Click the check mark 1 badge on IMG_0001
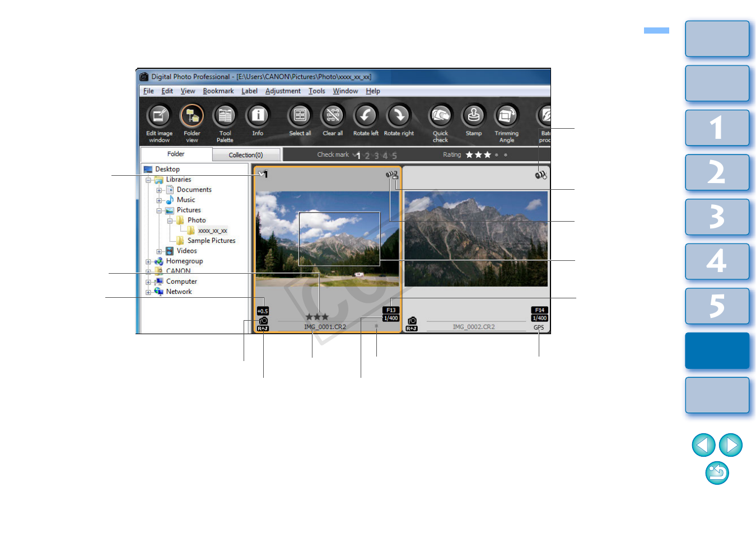Viewport: 756px width, 534px height. (x=263, y=174)
